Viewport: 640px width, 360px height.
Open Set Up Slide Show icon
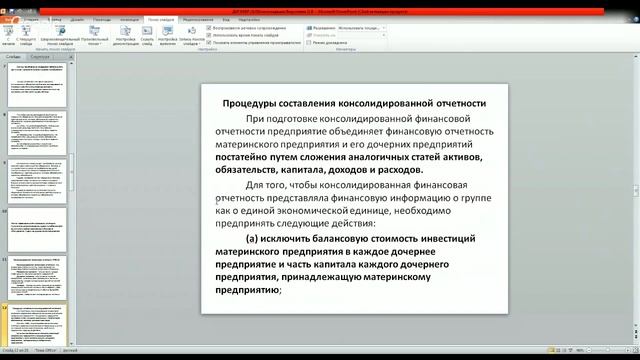(125, 35)
